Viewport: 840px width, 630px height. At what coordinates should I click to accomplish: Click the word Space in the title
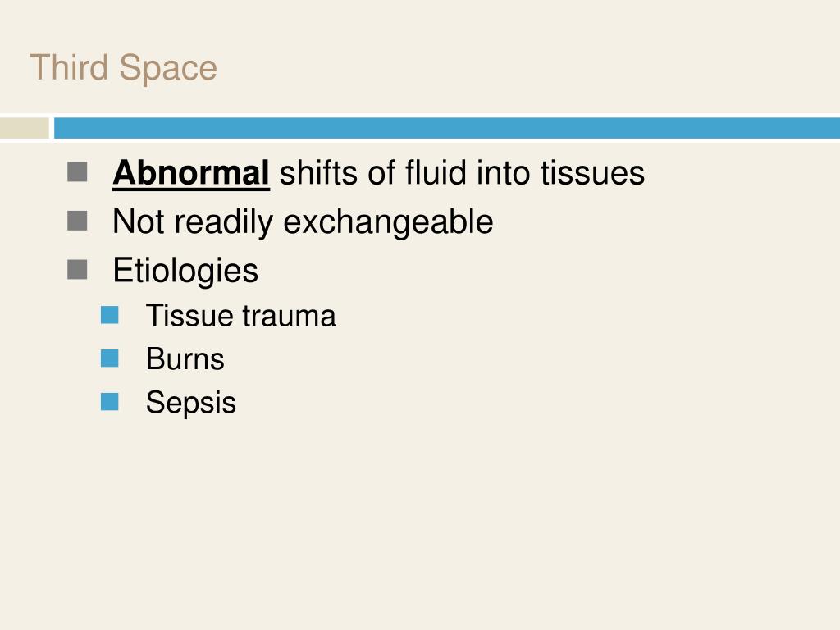coord(167,70)
